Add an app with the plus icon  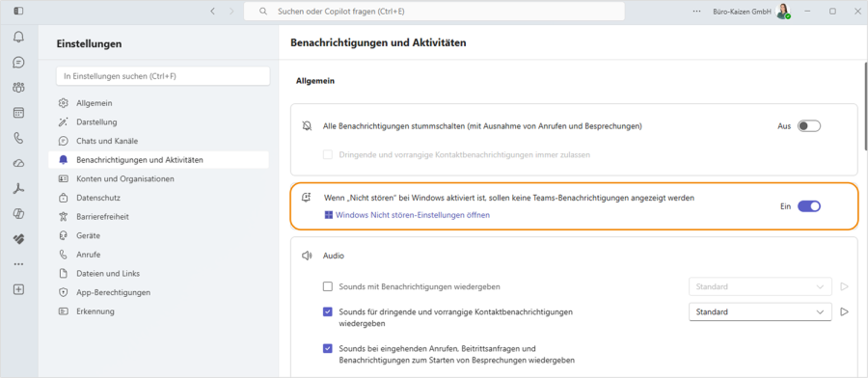tap(19, 289)
